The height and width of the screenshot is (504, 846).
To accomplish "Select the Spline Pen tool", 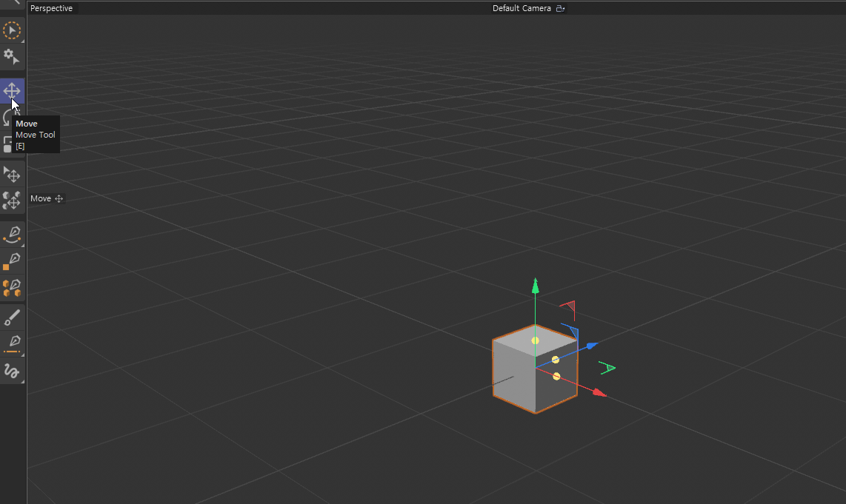I will point(12,235).
